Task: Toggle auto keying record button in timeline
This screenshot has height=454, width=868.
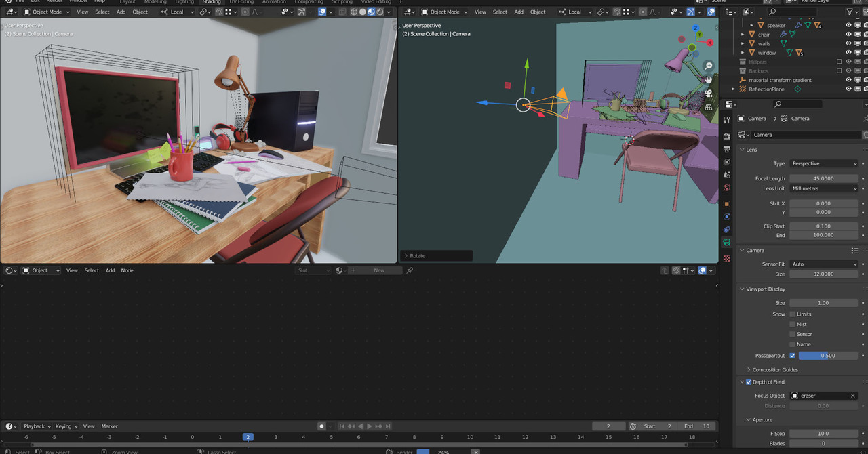Action: (321, 426)
